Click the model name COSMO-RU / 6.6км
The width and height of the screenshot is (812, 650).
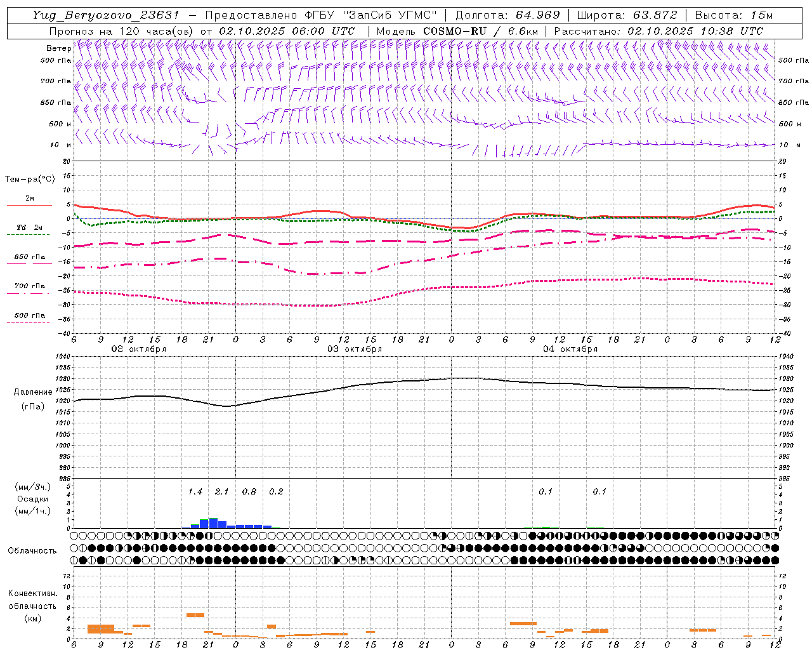[x=480, y=31]
